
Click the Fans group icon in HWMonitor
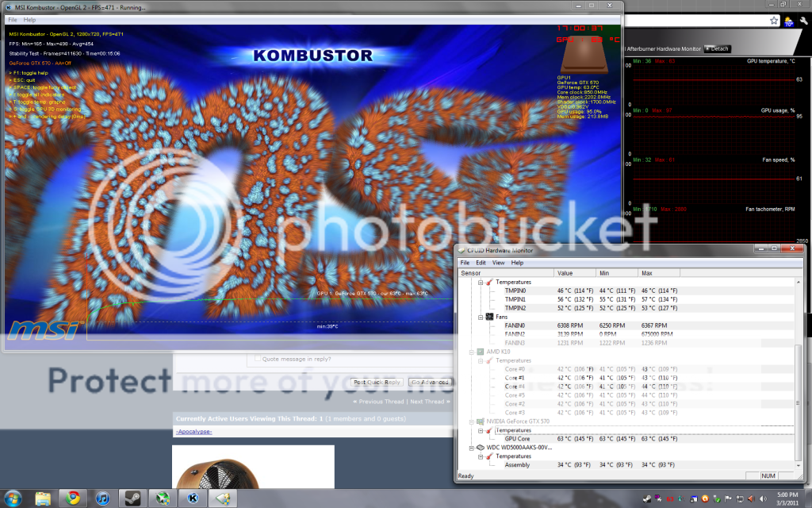[x=488, y=317]
